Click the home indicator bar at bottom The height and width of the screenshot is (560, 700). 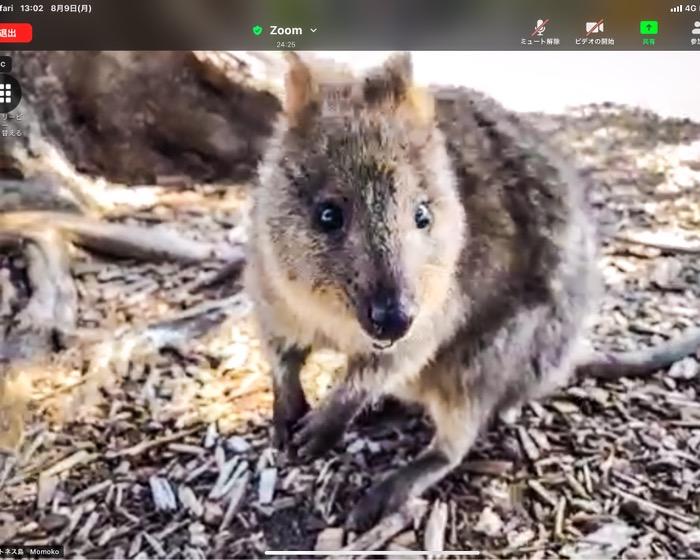pyautogui.click(x=350, y=553)
